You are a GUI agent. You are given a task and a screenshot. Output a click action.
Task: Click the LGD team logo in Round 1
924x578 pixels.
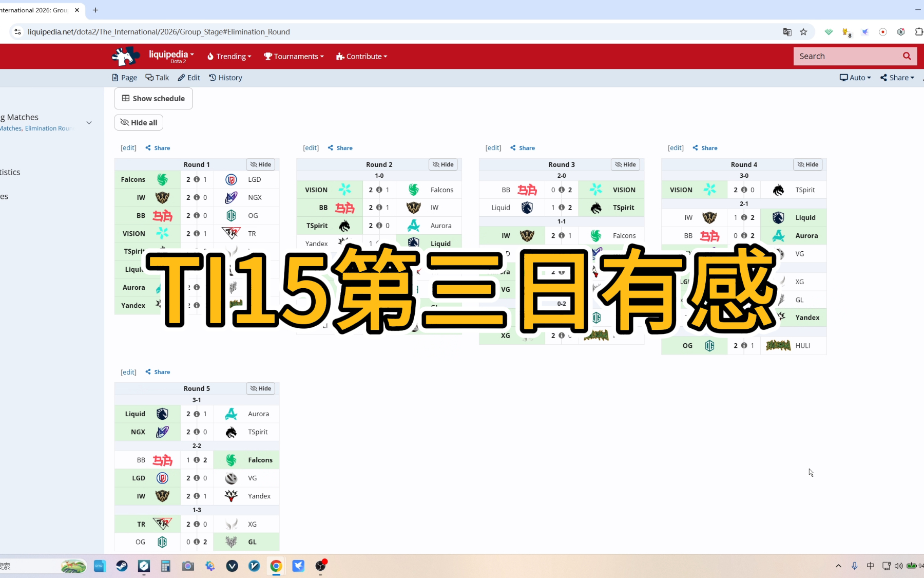[231, 179]
